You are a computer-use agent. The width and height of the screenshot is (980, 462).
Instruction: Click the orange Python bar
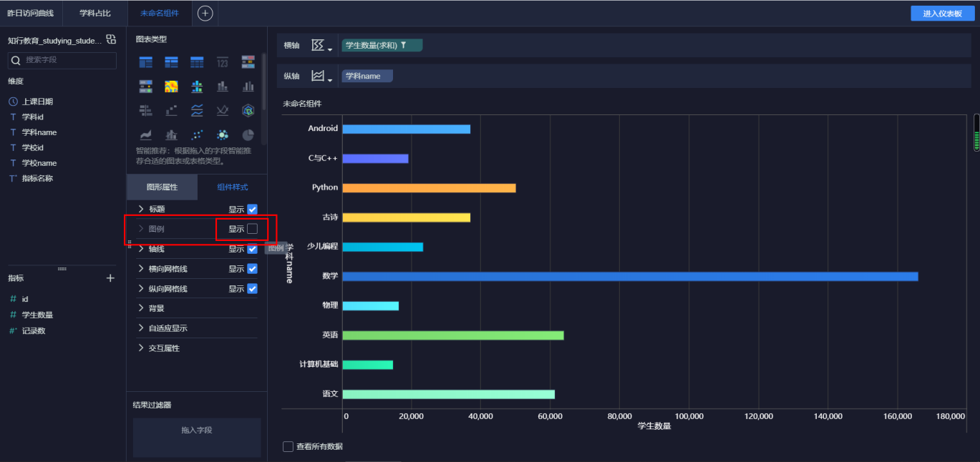[429, 188]
